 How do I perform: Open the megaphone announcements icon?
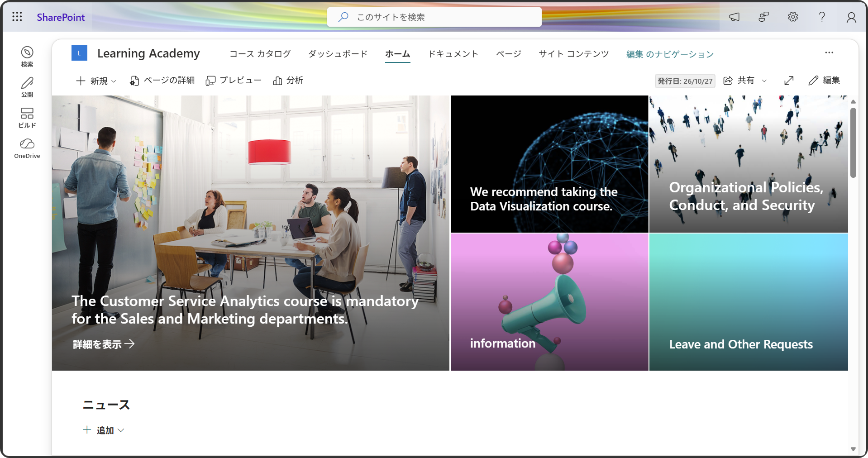tap(734, 17)
